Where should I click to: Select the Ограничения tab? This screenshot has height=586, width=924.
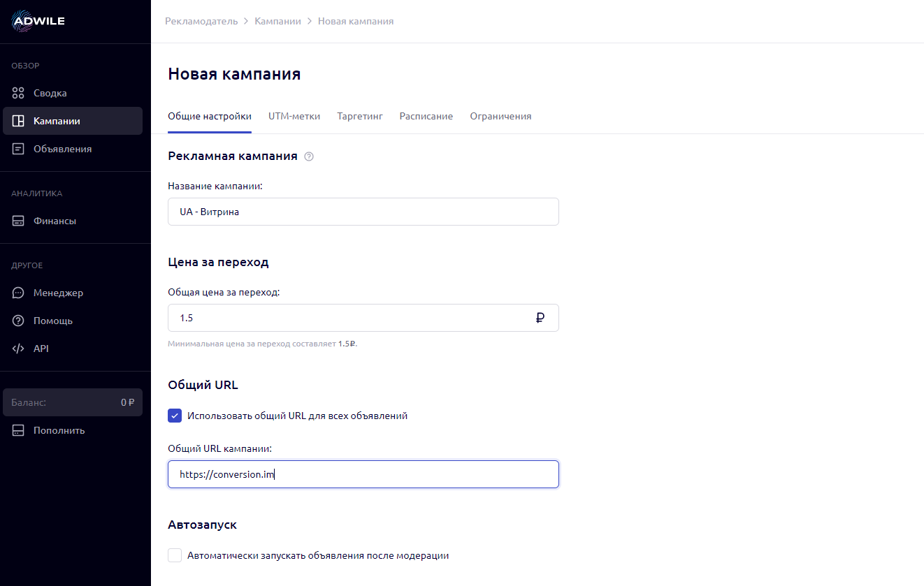click(x=500, y=117)
